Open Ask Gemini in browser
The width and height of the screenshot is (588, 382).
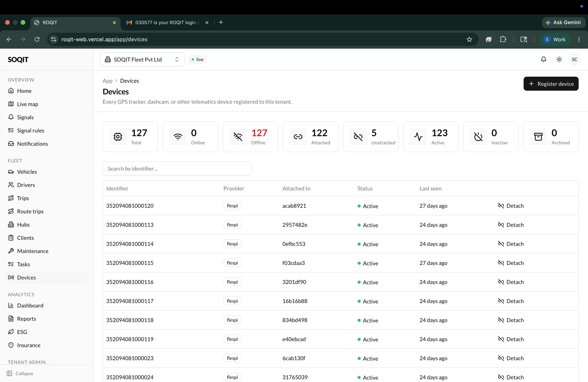(x=563, y=23)
